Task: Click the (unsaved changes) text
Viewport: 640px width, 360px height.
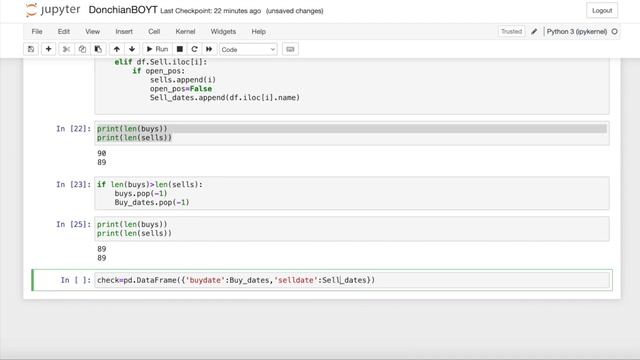Action: 295,11
